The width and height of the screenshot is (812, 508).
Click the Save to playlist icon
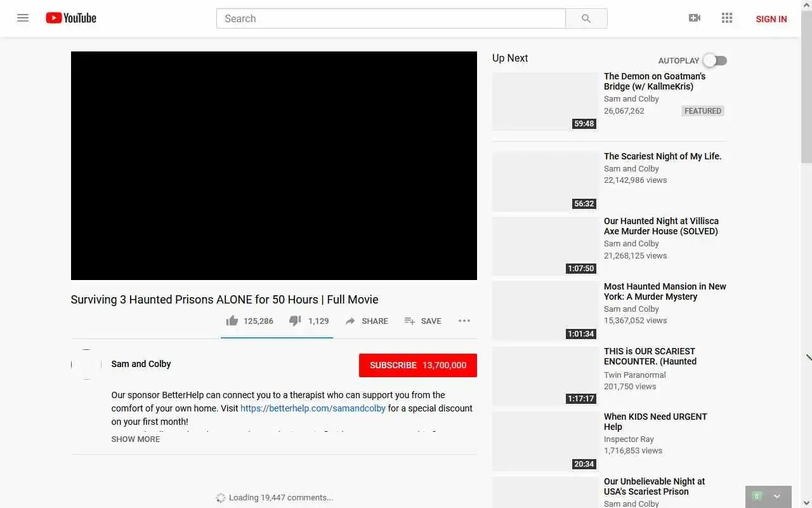(410, 321)
